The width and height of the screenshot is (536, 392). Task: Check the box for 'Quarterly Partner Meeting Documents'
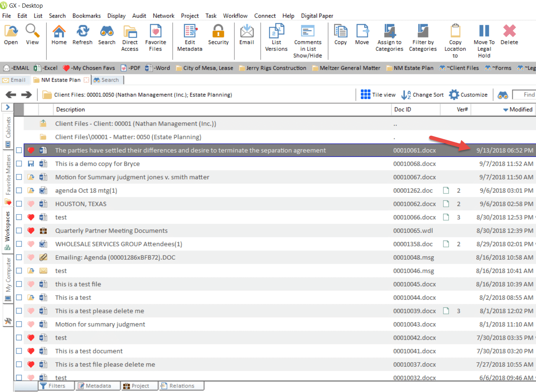(x=19, y=231)
